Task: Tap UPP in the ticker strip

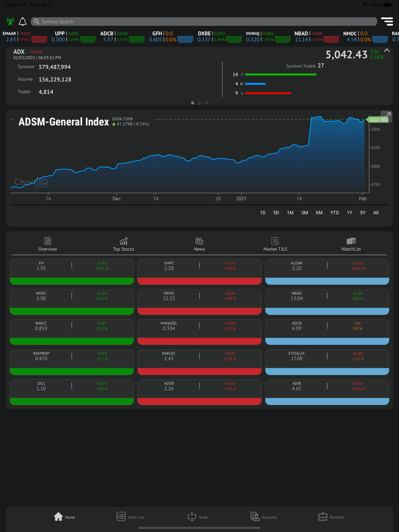Action: [73, 37]
